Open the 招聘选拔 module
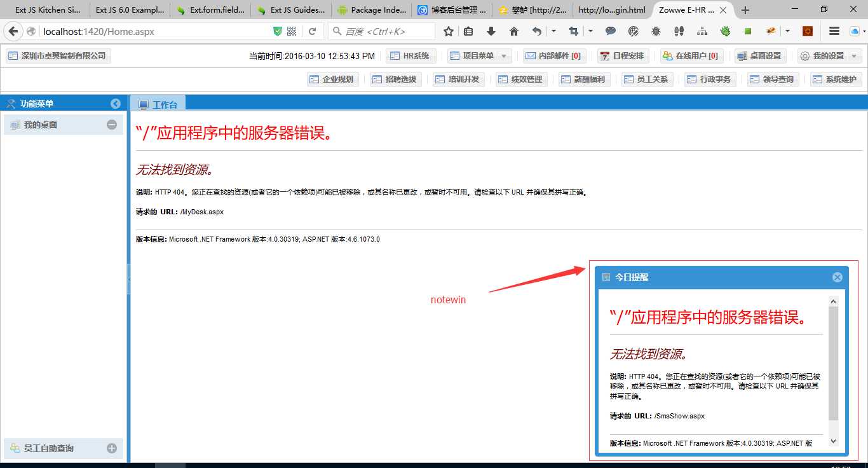 click(395, 79)
